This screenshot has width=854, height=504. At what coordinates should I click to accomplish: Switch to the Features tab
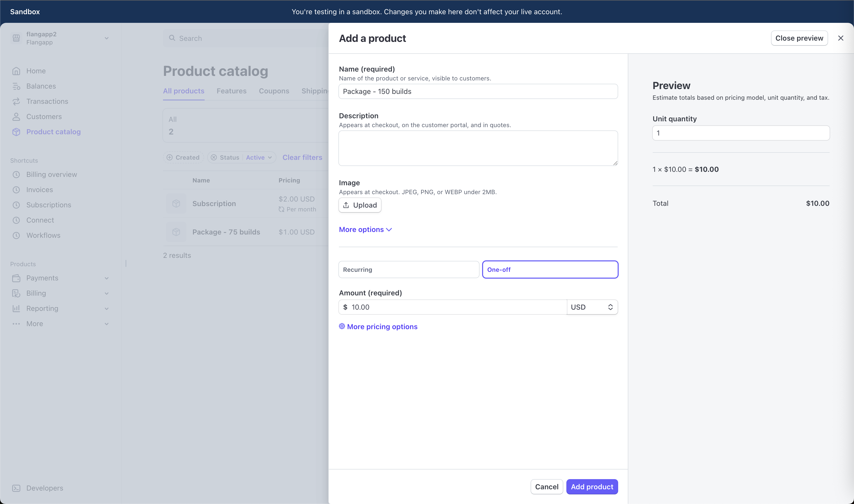(x=231, y=91)
